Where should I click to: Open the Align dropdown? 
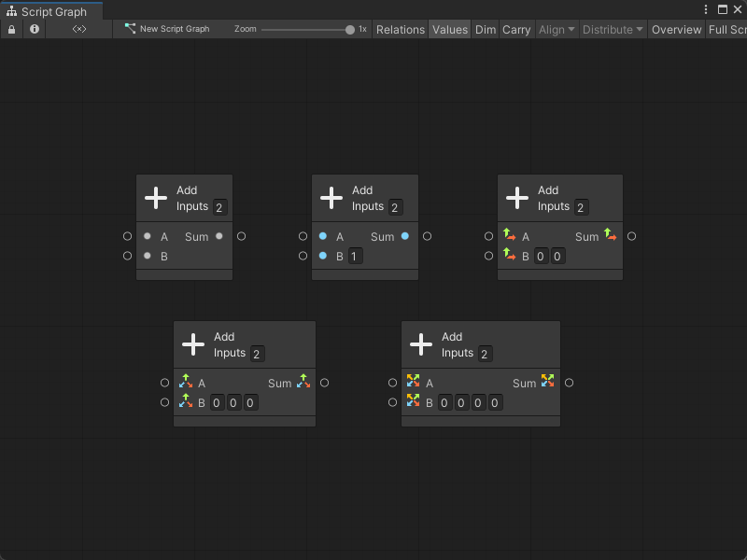coord(556,29)
